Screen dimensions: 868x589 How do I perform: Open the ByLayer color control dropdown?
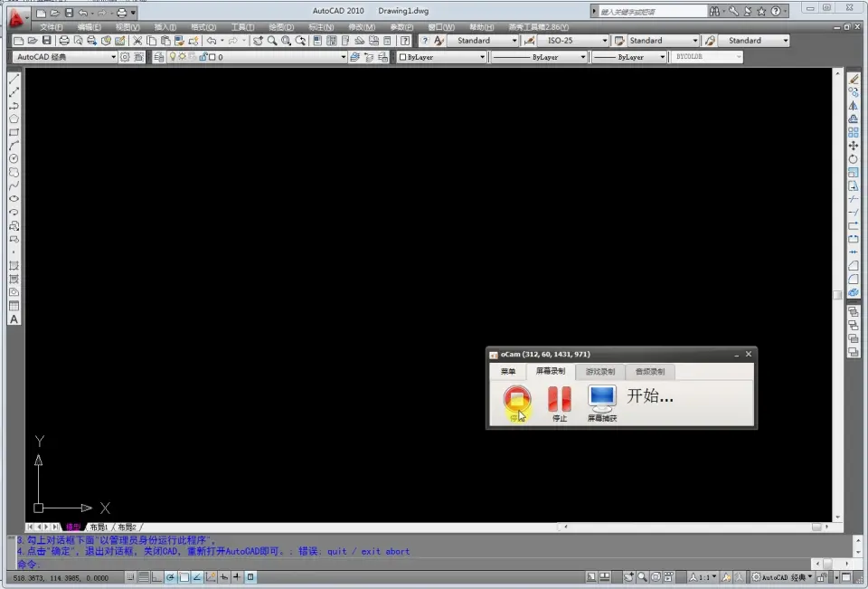tap(442, 57)
